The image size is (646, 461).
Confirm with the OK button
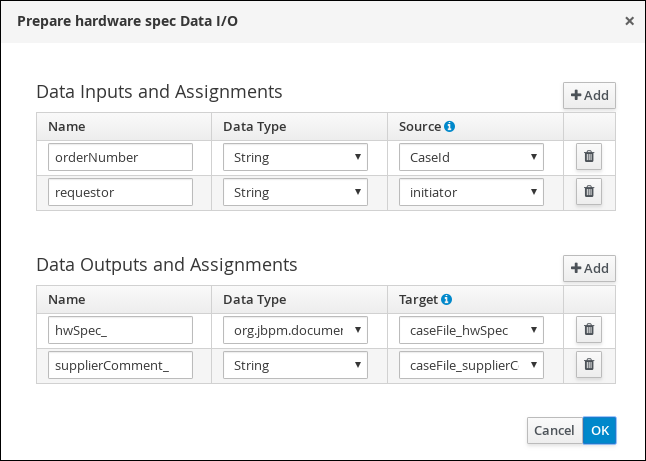[x=599, y=430]
